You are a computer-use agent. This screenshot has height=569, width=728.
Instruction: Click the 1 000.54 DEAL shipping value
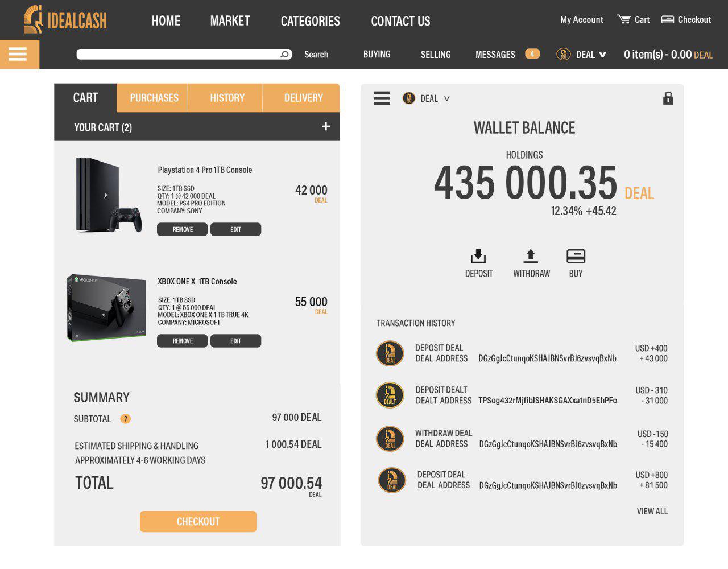[293, 444]
